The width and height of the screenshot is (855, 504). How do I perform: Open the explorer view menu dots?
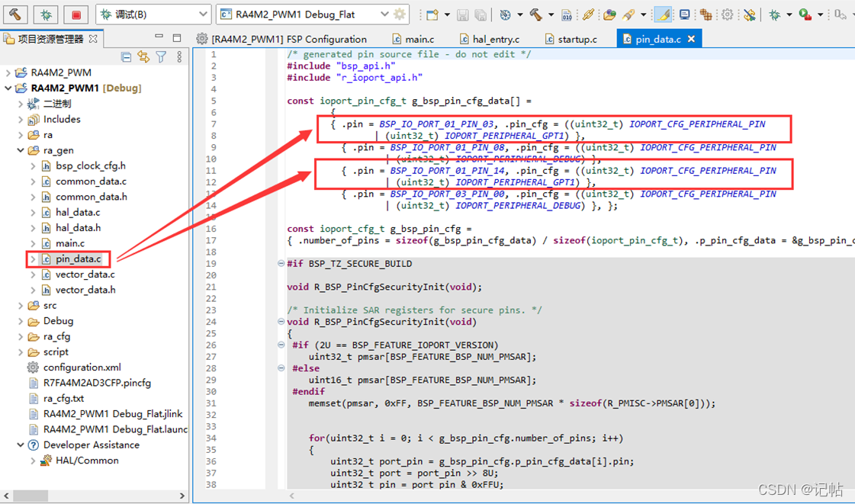tap(179, 56)
